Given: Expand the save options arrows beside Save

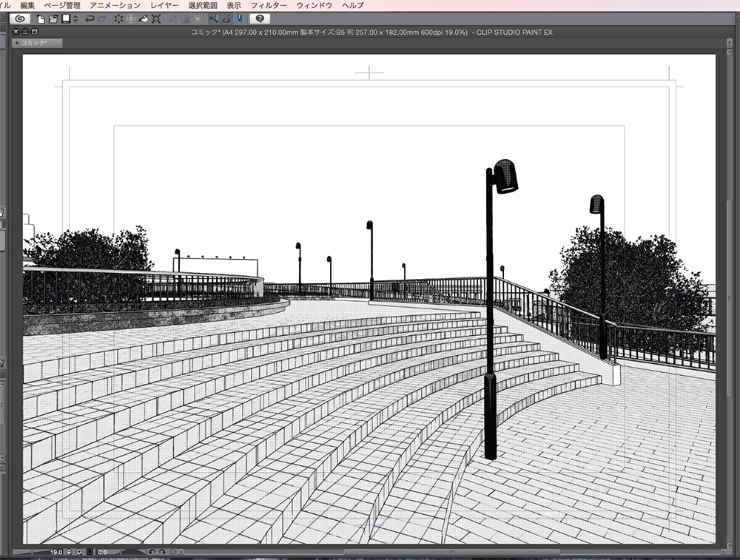Looking at the screenshot, I should point(75,19).
